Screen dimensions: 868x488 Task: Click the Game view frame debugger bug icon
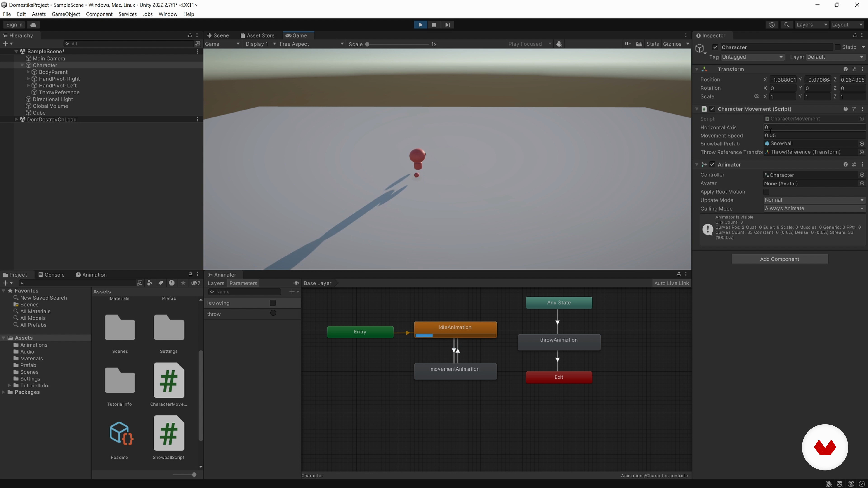coord(559,44)
